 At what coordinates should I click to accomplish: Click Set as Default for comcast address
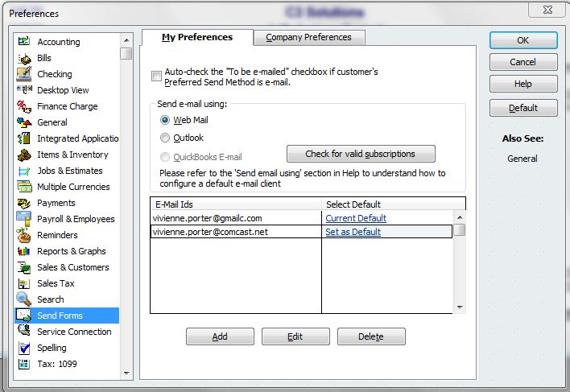(353, 232)
